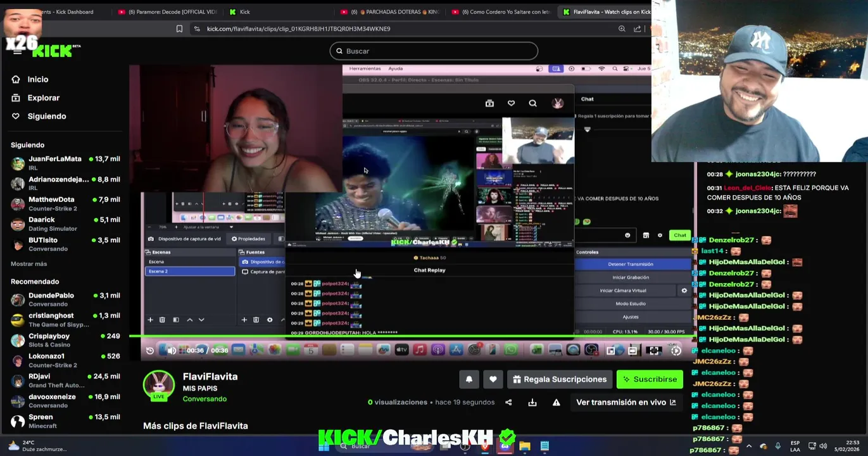Image resolution: width=868 pixels, height=456 pixels.
Task: Share the page via the address bar share icon
Action: click(637, 28)
